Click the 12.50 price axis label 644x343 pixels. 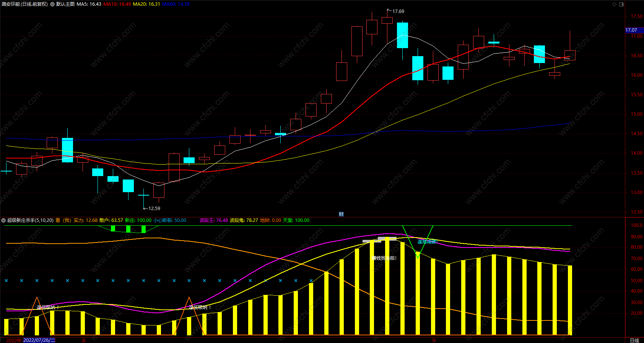click(636, 212)
